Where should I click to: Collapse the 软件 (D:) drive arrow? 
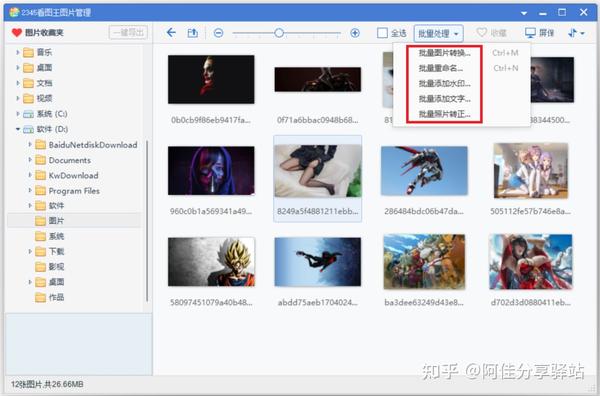click(x=18, y=129)
